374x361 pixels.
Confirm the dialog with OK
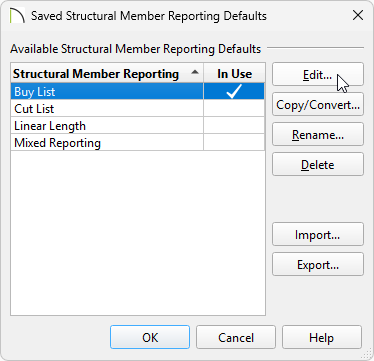point(150,337)
